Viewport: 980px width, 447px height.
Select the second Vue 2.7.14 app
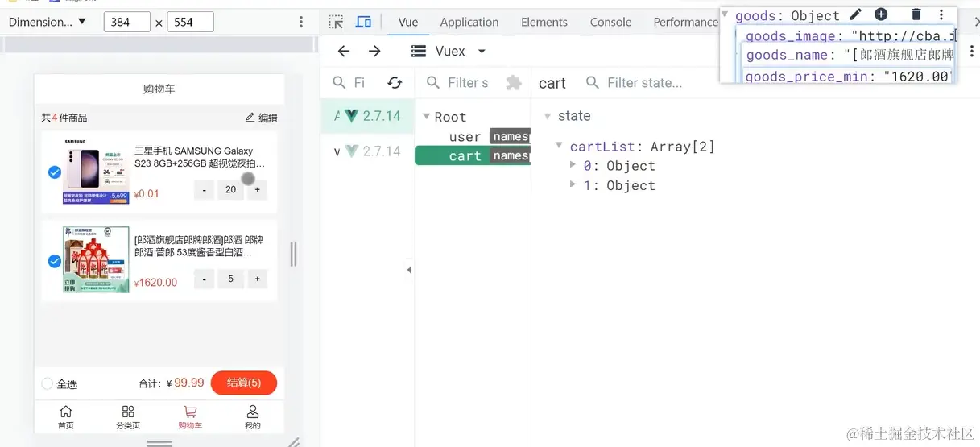368,151
